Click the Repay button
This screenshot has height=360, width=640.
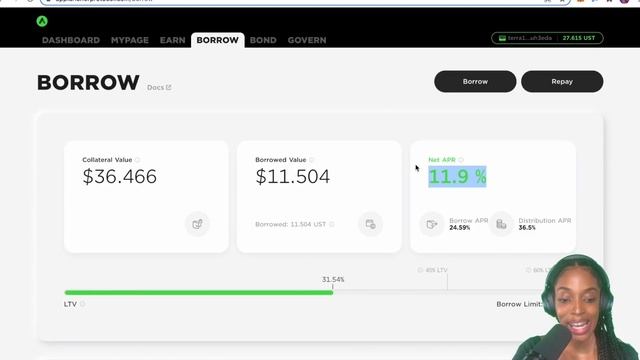(x=562, y=81)
